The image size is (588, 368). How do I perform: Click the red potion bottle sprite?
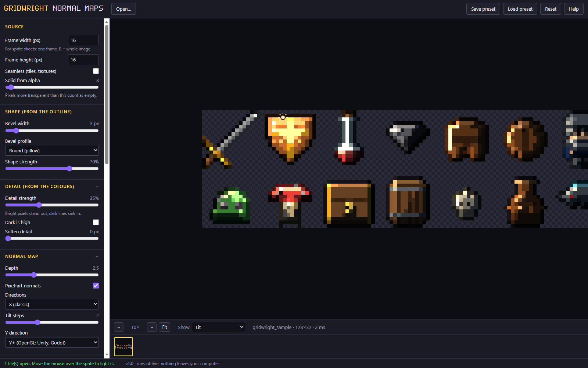pos(349,138)
